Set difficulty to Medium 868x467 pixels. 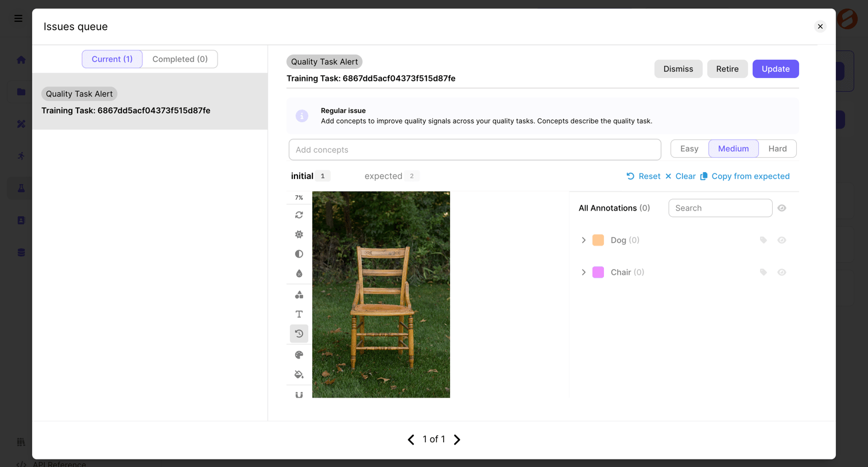[734, 149]
